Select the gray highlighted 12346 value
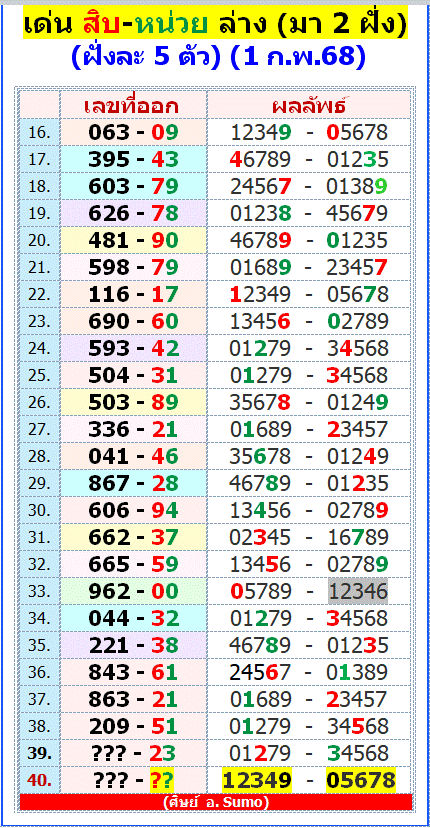Viewport: 430px width, 828px height. coord(358,591)
